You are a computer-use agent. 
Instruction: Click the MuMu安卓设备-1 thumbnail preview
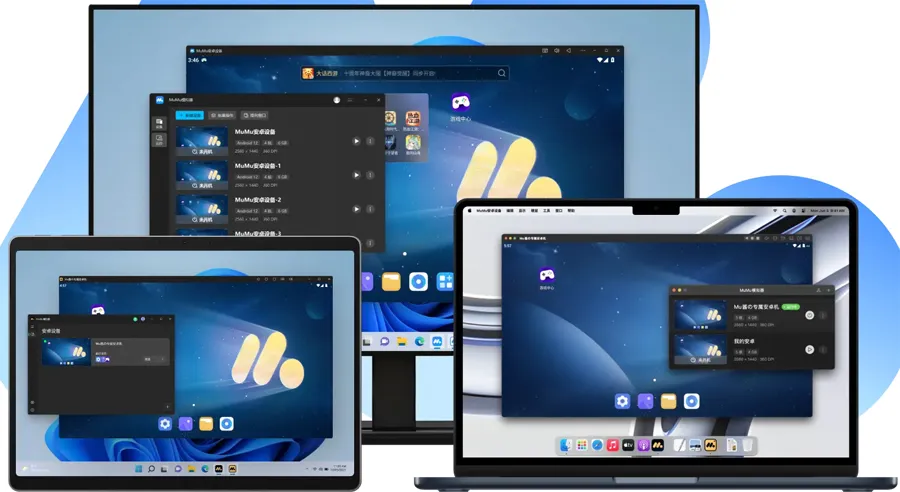tap(201, 172)
